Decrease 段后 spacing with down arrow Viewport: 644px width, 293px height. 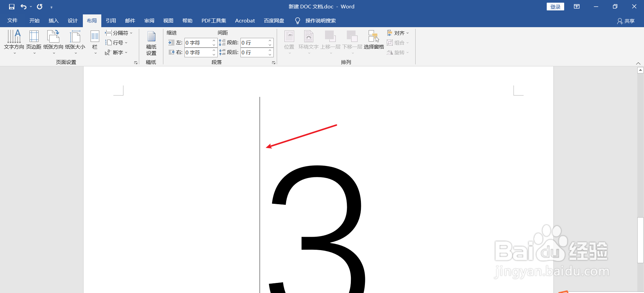(270, 55)
